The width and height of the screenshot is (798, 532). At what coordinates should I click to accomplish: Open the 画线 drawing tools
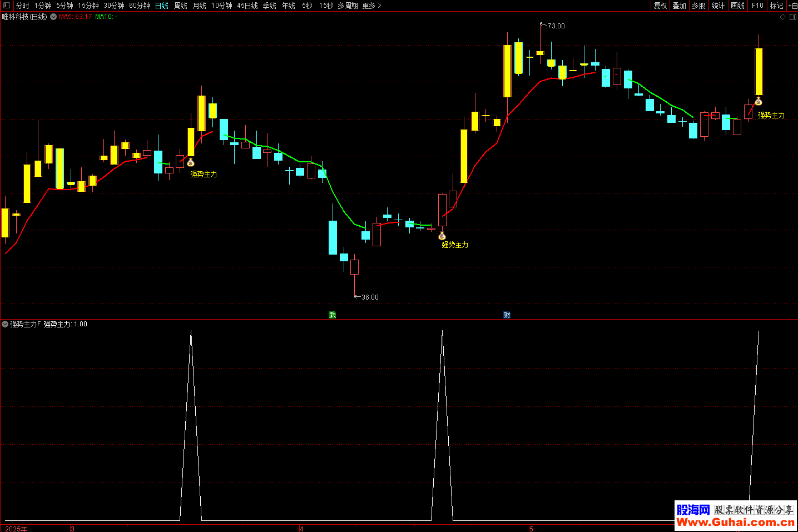(x=737, y=6)
